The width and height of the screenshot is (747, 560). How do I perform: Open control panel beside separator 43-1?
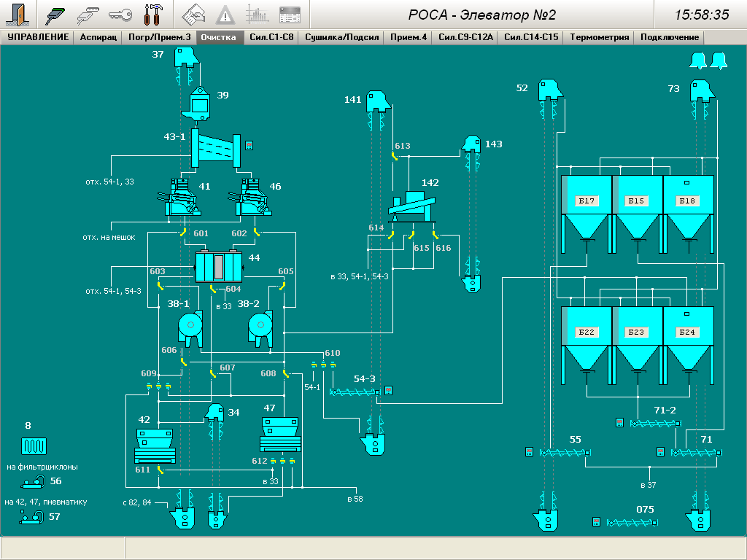coord(249,145)
